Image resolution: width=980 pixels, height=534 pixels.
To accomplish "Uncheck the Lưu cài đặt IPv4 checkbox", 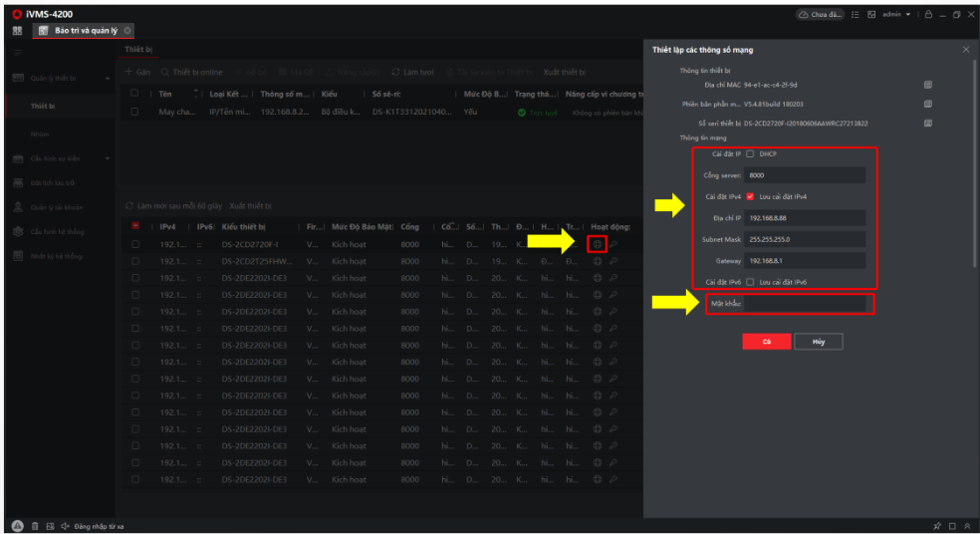I will (750, 196).
